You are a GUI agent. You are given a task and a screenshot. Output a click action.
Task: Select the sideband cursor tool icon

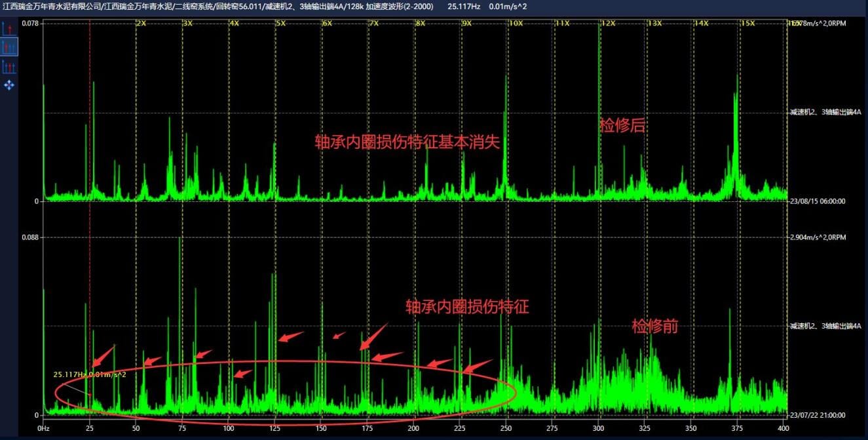pyautogui.click(x=9, y=66)
